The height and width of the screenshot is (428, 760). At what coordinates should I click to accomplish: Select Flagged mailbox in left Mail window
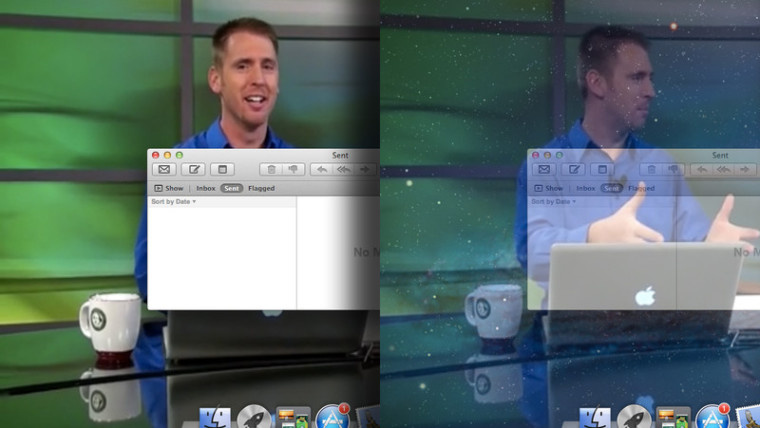pos(261,188)
